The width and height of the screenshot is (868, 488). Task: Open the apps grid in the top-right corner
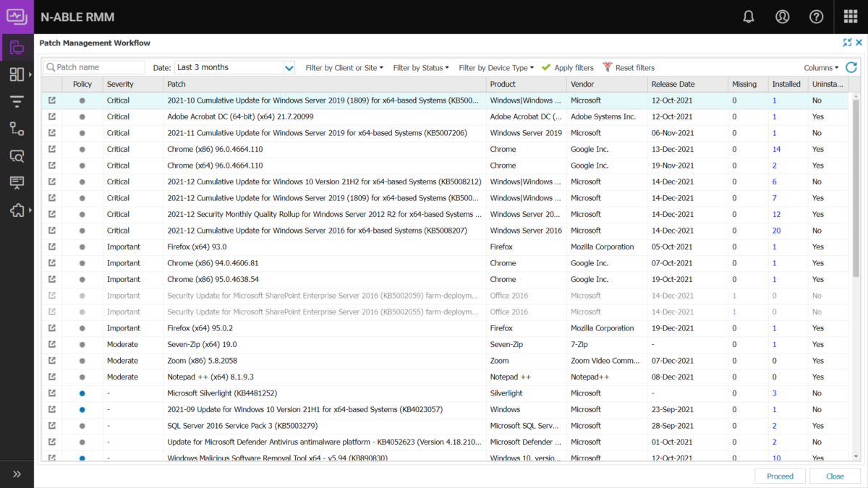tap(848, 16)
